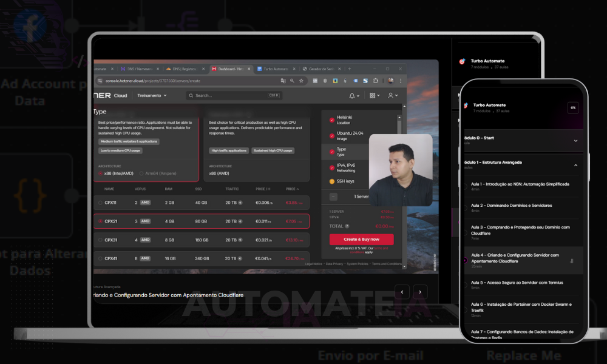Select the Arm64 (Ampere) architecture option
This screenshot has height=364, width=607.
141,173
